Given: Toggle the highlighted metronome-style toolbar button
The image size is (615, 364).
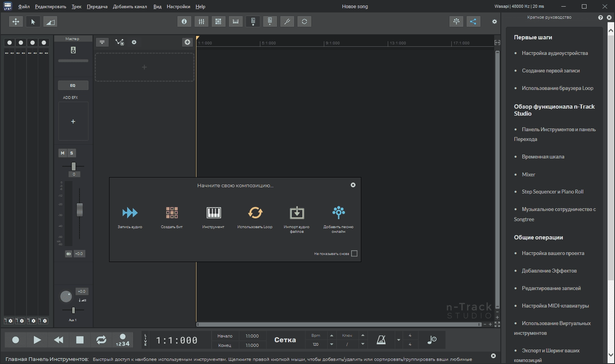Looking at the screenshot, I should coord(253,21).
